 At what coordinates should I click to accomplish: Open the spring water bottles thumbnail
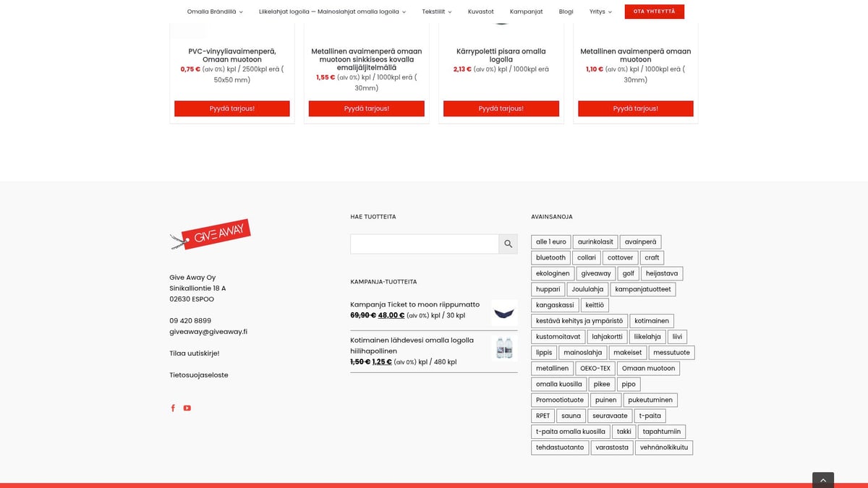(504, 348)
